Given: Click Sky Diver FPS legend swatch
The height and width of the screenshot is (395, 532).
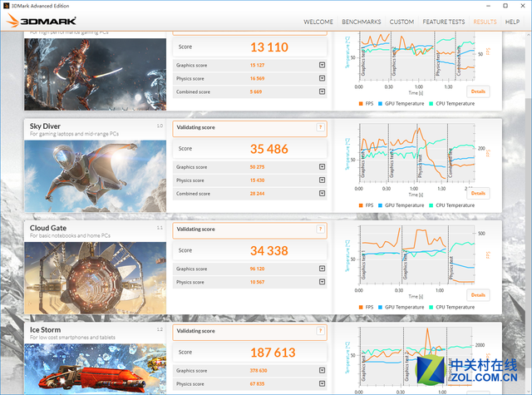Looking at the screenshot, I should tap(361, 205).
